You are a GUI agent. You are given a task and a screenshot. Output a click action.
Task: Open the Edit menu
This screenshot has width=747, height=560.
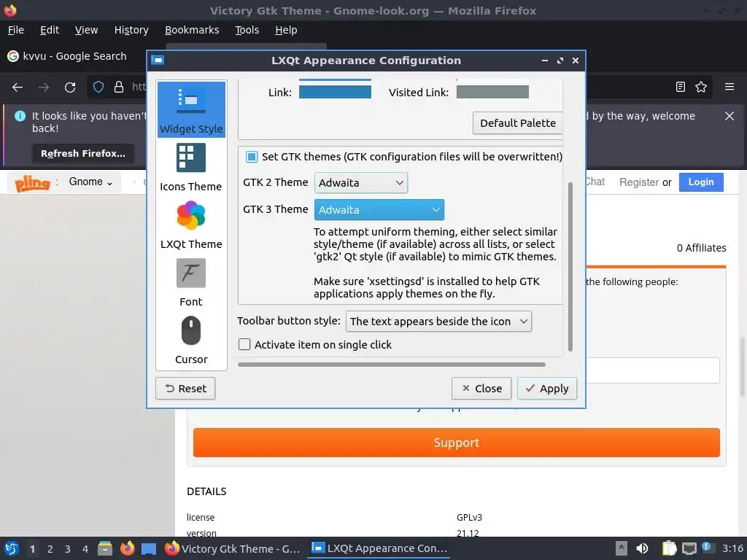[x=50, y=30]
